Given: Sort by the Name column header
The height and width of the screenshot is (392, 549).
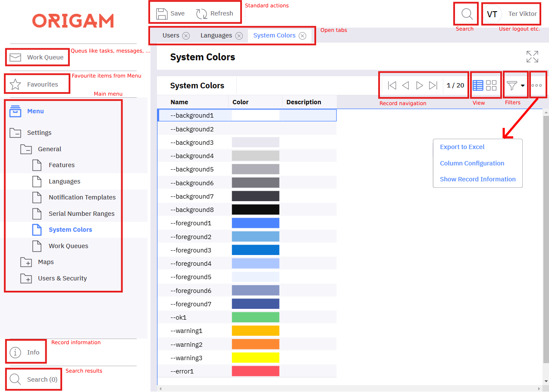Looking at the screenshot, I should (179, 102).
